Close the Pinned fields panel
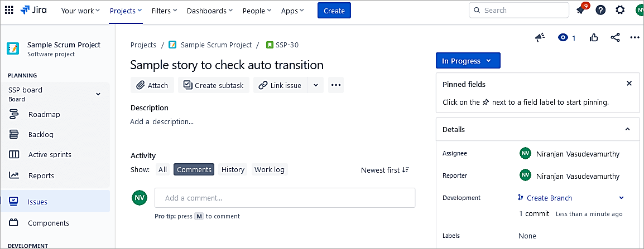 click(x=629, y=84)
